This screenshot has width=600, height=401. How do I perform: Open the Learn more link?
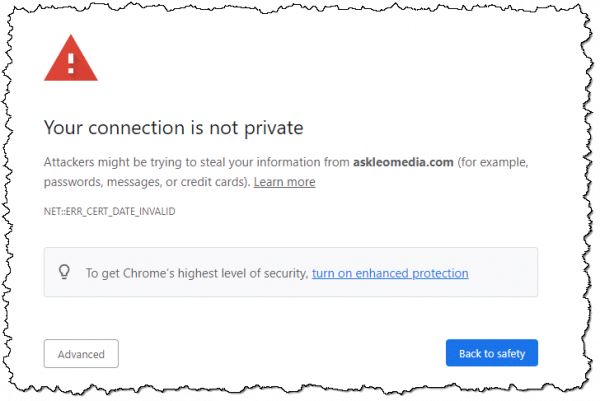click(x=284, y=182)
